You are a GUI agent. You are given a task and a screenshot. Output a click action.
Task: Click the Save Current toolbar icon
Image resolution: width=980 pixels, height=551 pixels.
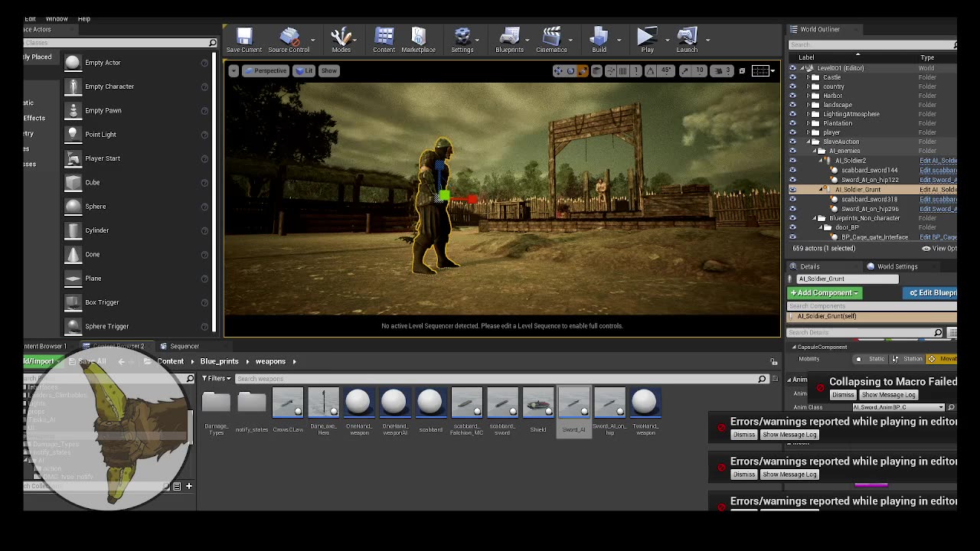[243, 40]
